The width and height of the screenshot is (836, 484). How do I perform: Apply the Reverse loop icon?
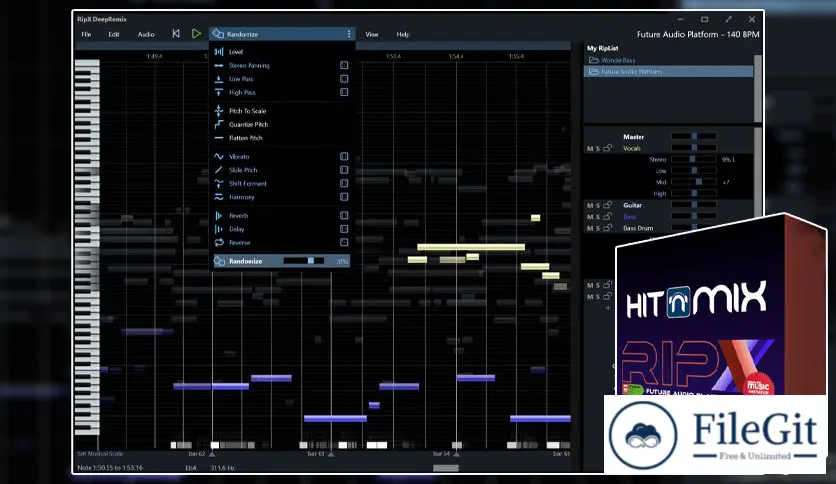219,243
